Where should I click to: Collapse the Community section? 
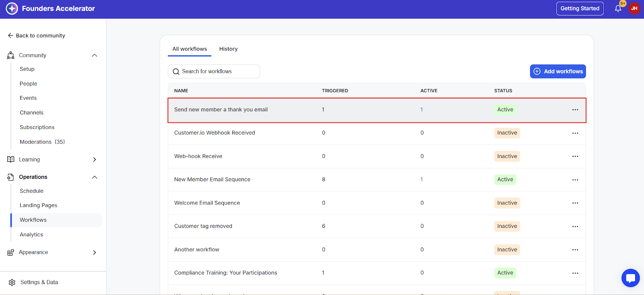[x=95, y=55]
